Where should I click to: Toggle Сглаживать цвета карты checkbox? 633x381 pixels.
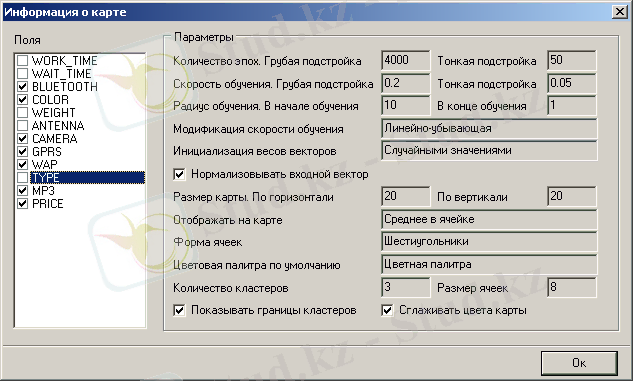tap(387, 310)
